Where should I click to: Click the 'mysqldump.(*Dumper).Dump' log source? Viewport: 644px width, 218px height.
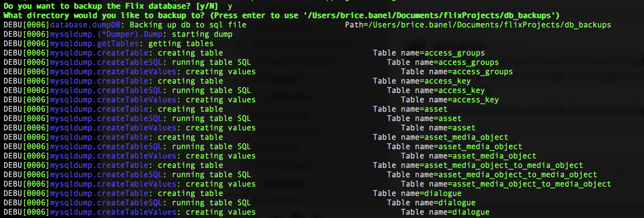tap(106, 34)
